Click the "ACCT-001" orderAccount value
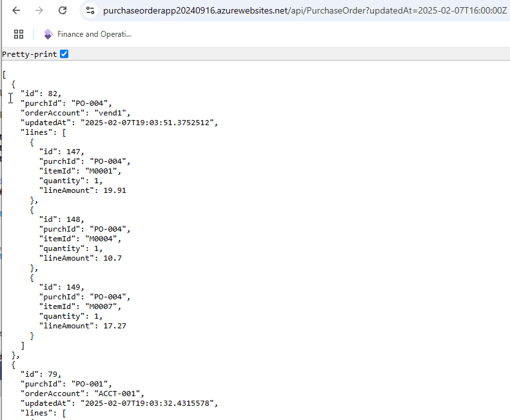Viewport: 510px width, 420px height. pos(117,394)
